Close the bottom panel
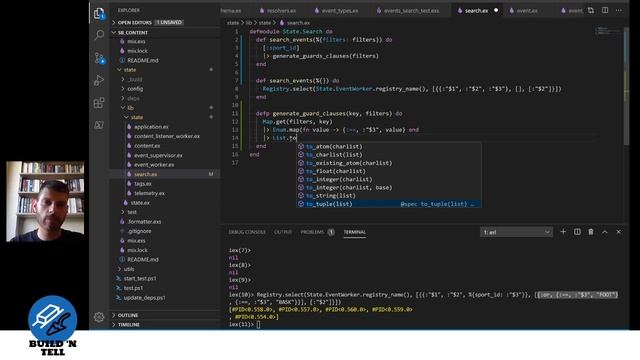The height and width of the screenshot is (360, 640). pyautogui.click(x=618, y=232)
